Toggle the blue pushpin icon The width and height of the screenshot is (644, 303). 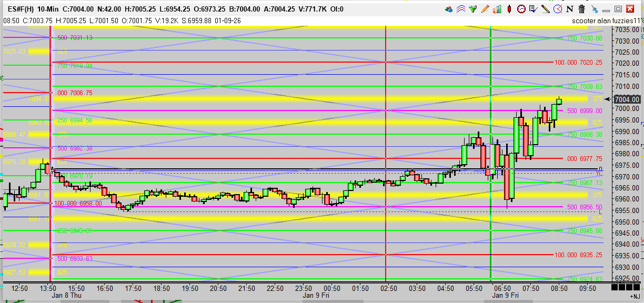pyautogui.click(x=594, y=9)
